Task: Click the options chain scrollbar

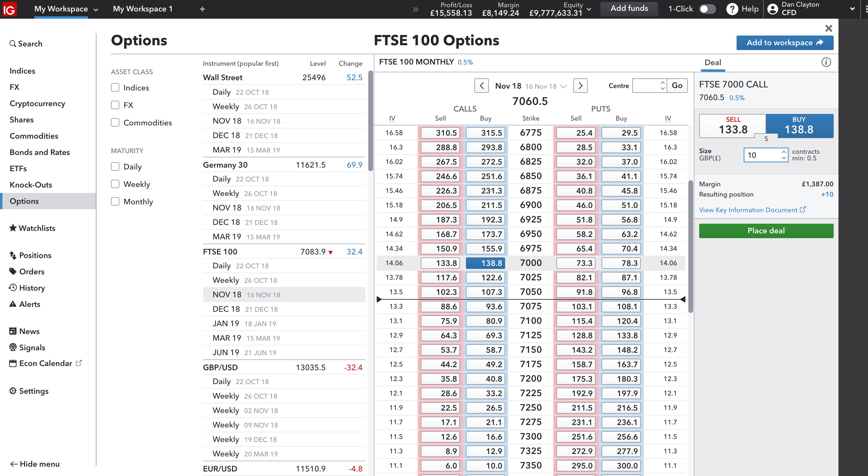Action: 690,247
